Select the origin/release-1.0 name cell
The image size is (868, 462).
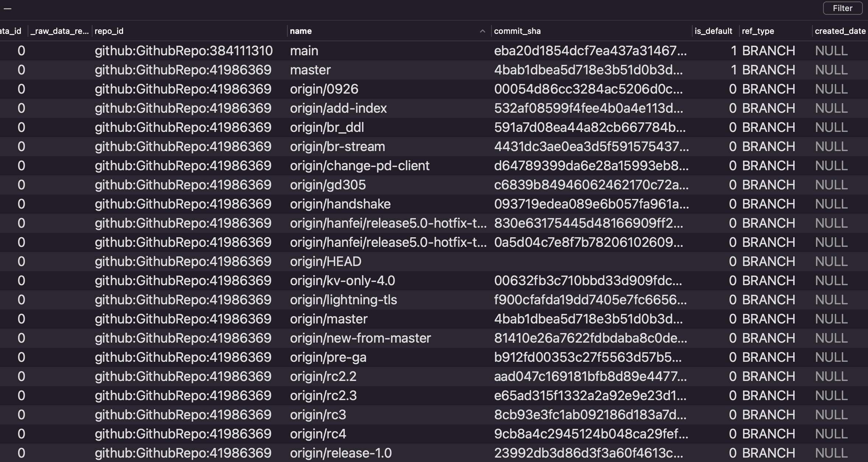pyautogui.click(x=340, y=453)
